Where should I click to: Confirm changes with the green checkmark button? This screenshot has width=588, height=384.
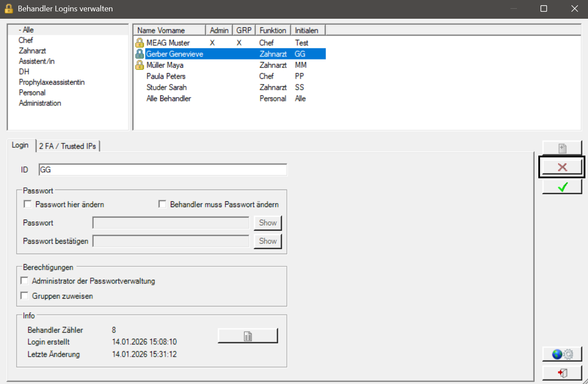562,187
